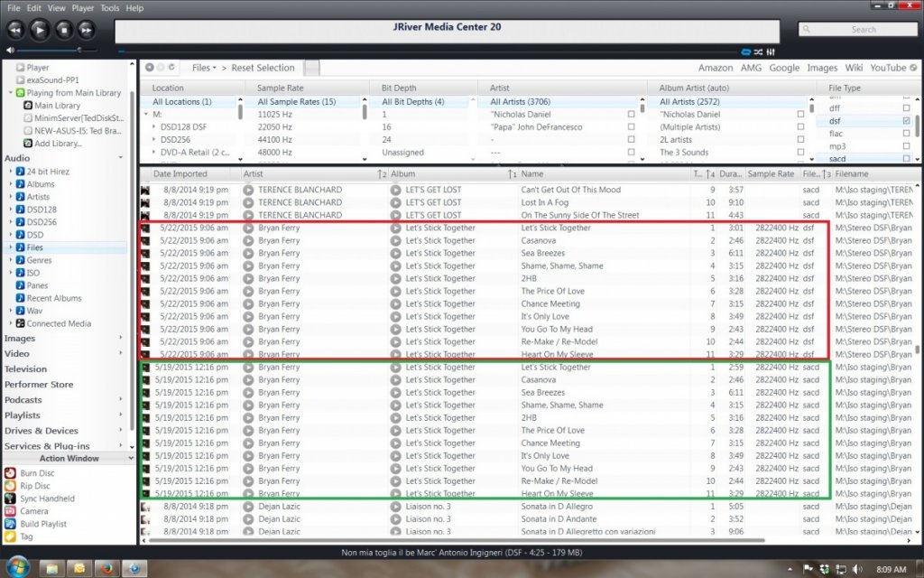The width and height of the screenshot is (924, 578).
Task: Expand DSD128 DSF location folder
Action: click(153, 126)
